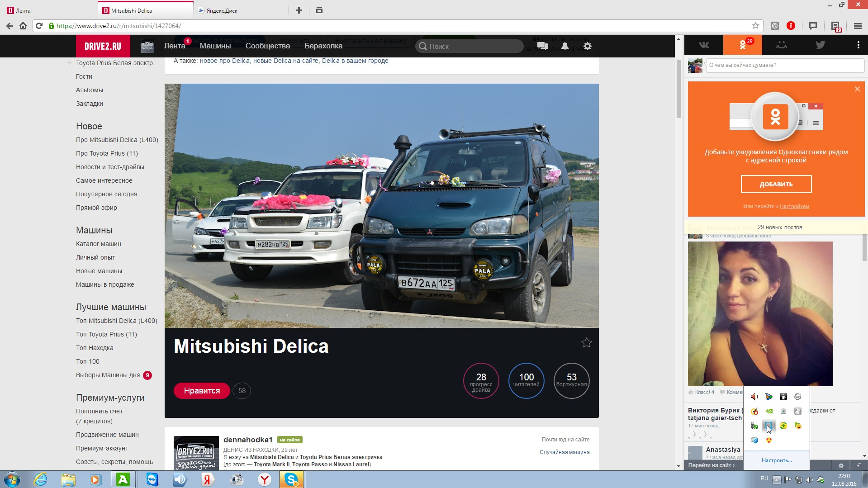
Task: Open the Барахолка menu item
Action: pos(323,46)
